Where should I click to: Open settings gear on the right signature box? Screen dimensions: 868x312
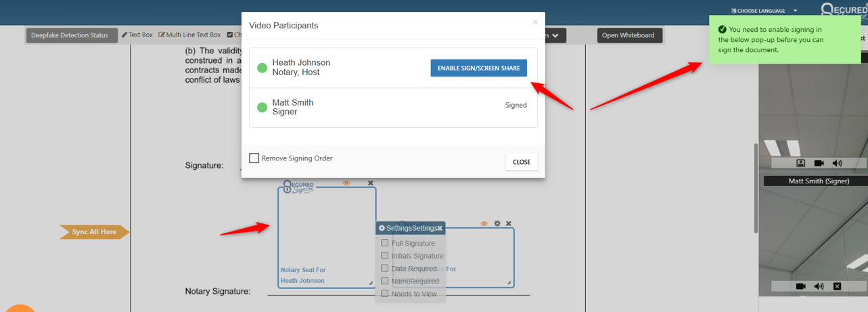pyautogui.click(x=497, y=223)
